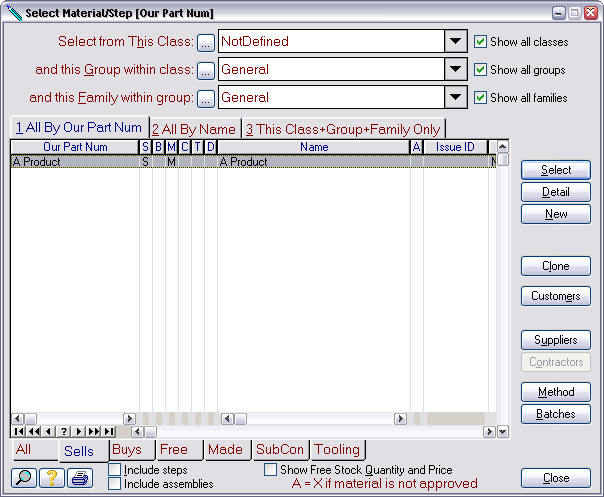Select the Free filter tab
Image resolution: width=604 pixels, height=497 pixels.
click(180, 450)
